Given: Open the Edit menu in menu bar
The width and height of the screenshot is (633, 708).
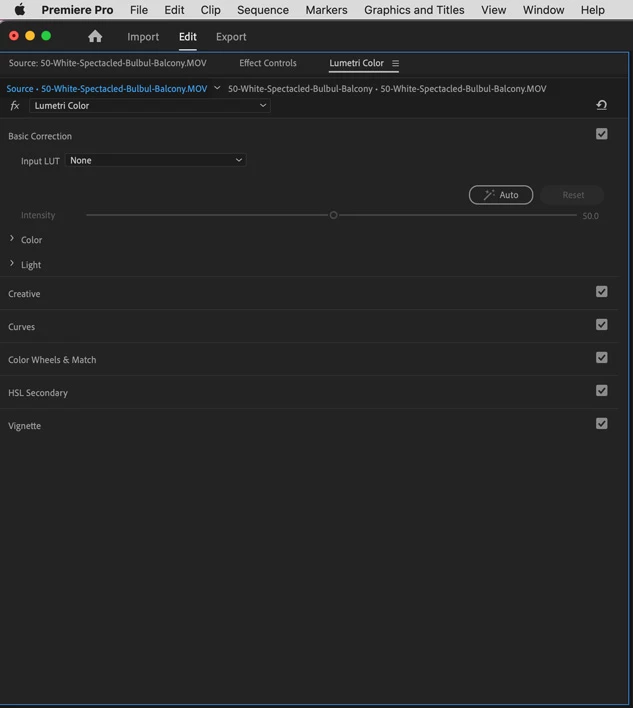Looking at the screenshot, I should coord(174,9).
